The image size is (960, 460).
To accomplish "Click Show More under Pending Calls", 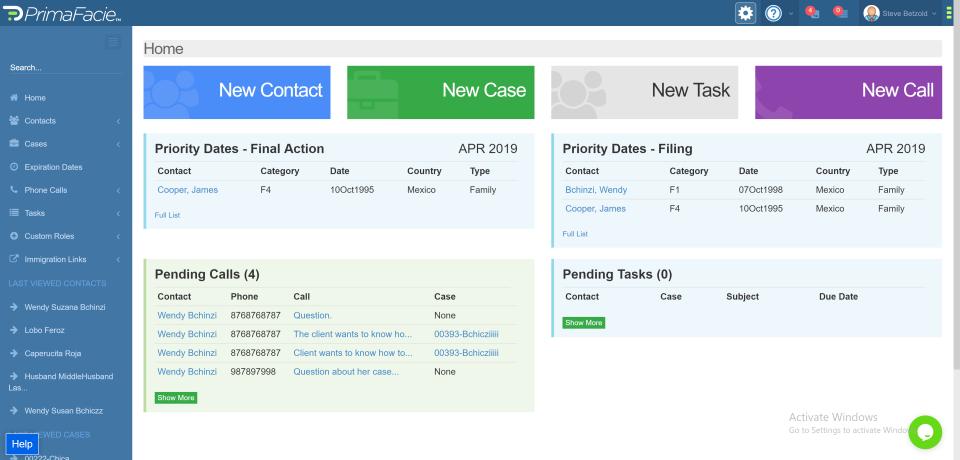I will 176,398.
